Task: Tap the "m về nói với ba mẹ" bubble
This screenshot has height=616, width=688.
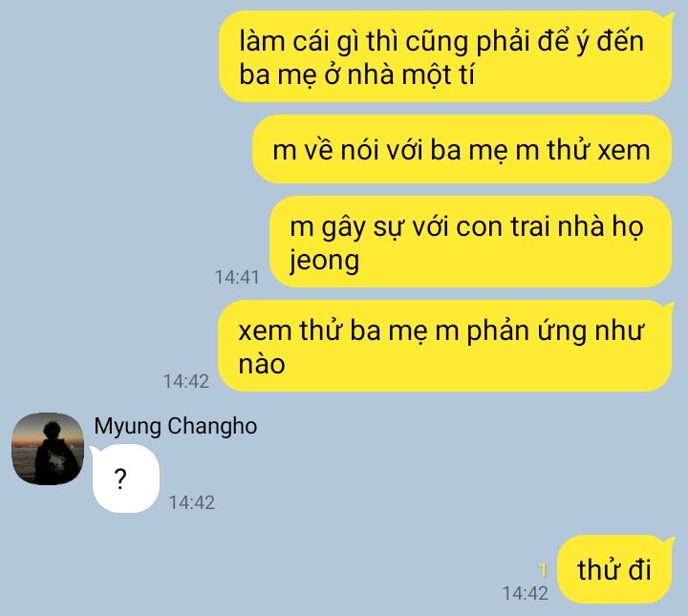Action: pos(462,149)
